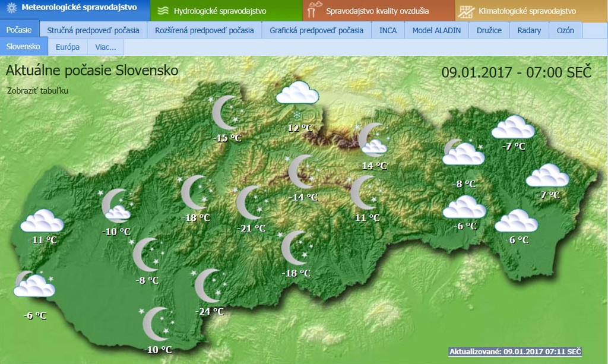The height and width of the screenshot is (364, 608).
Task: Switch to the Európa tab
Action: pyautogui.click(x=67, y=46)
